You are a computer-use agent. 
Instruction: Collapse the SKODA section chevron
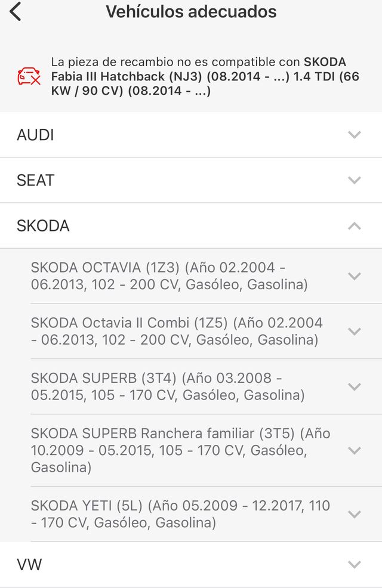click(355, 225)
